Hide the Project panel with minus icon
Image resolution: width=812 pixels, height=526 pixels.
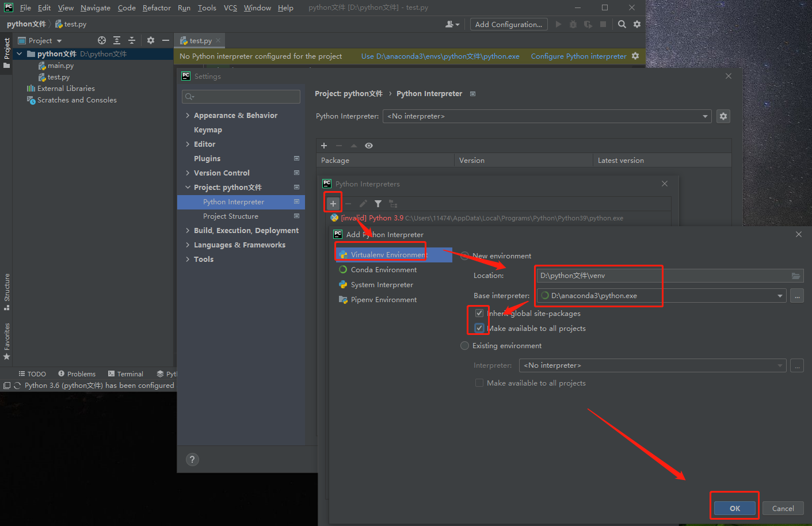click(x=166, y=40)
